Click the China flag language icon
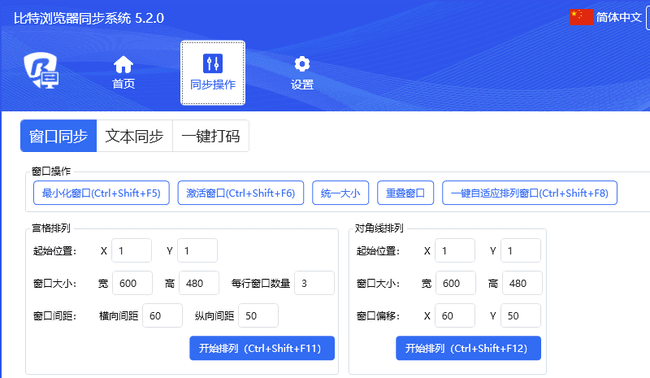Viewport: 650px width, 378px height. (582, 17)
